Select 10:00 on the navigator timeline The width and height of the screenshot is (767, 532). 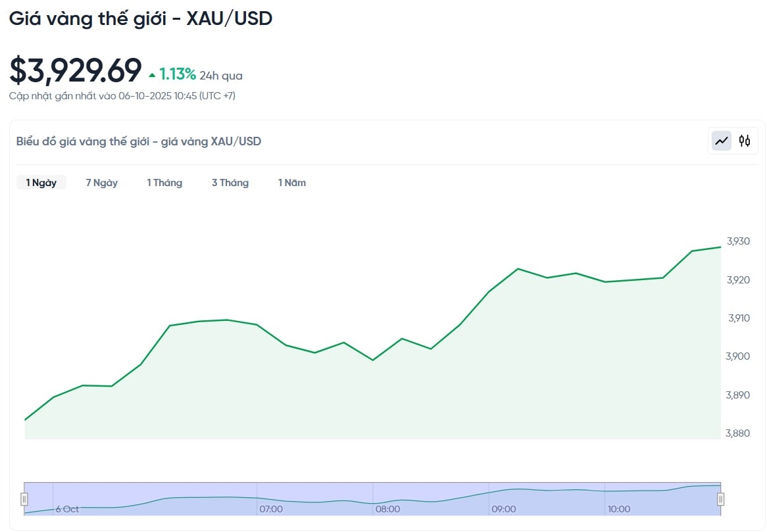click(x=619, y=509)
